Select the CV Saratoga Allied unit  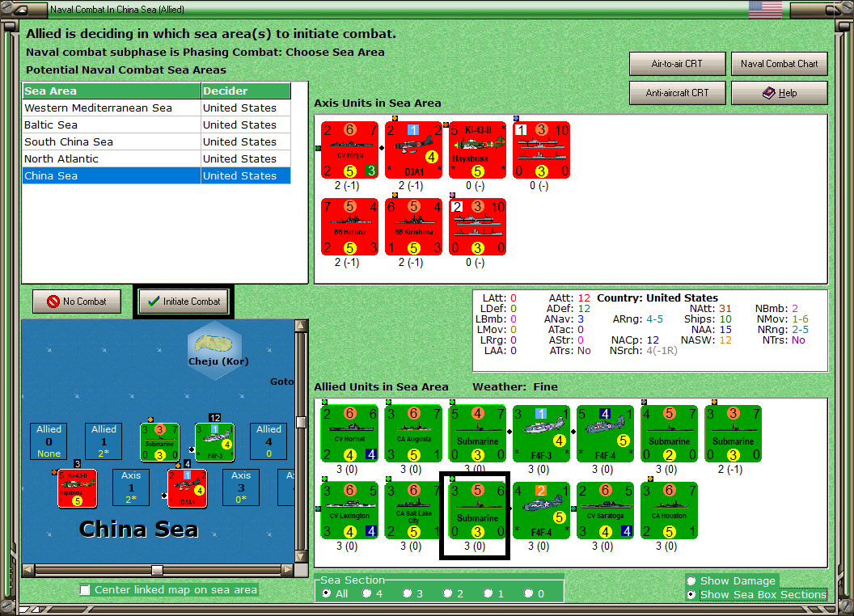605,510
